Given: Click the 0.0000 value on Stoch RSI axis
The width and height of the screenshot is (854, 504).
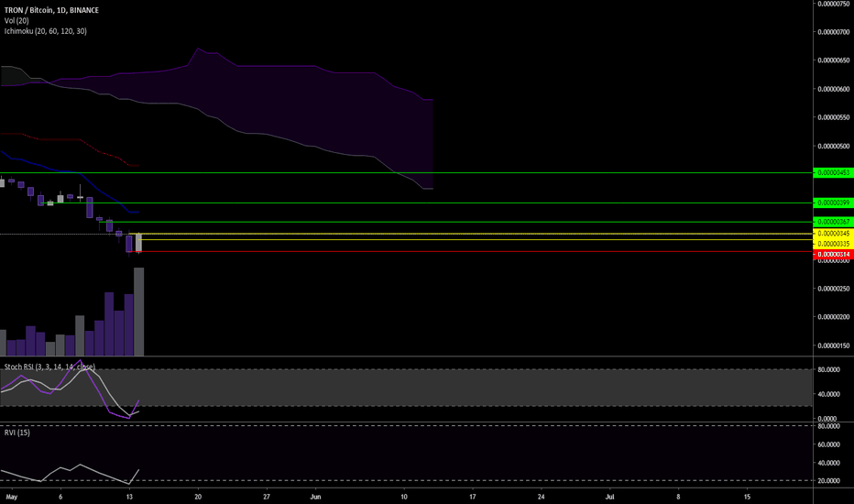Looking at the screenshot, I should [827, 419].
